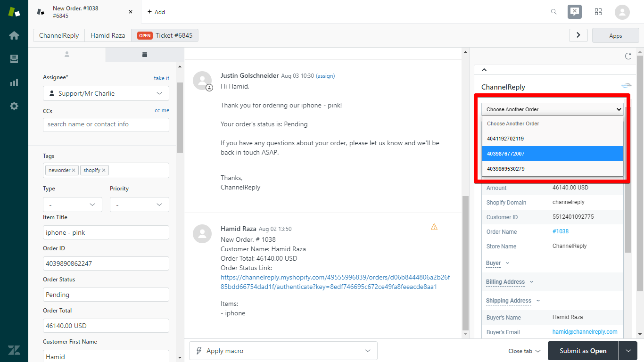Click Justin Golschneider's avatar
The image size is (644, 362).
[x=202, y=81]
